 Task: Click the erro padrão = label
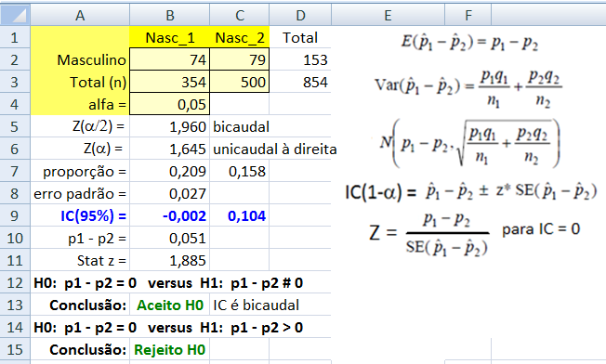[80, 194]
